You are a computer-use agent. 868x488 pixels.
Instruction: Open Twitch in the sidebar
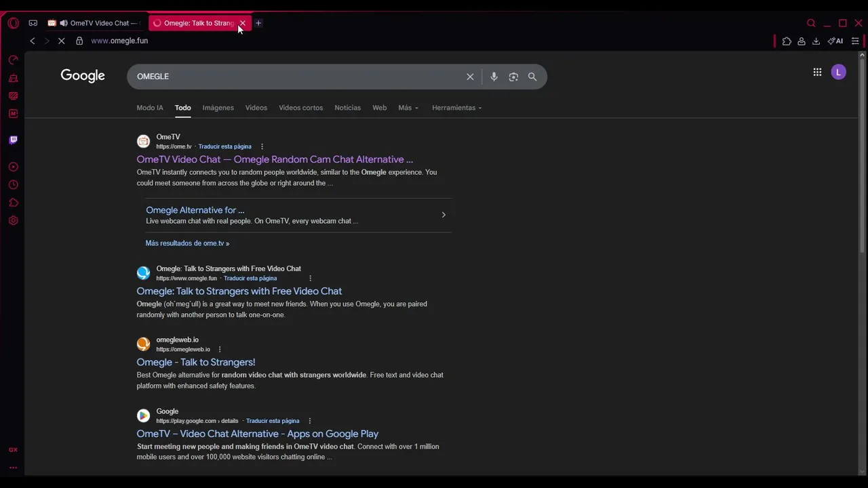tap(13, 140)
